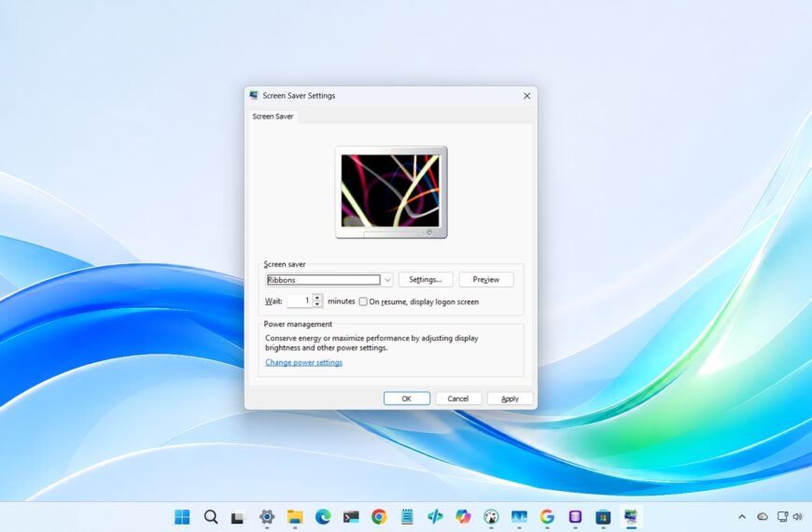
Task: Open Terminal from taskbar
Action: pos(351,516)
